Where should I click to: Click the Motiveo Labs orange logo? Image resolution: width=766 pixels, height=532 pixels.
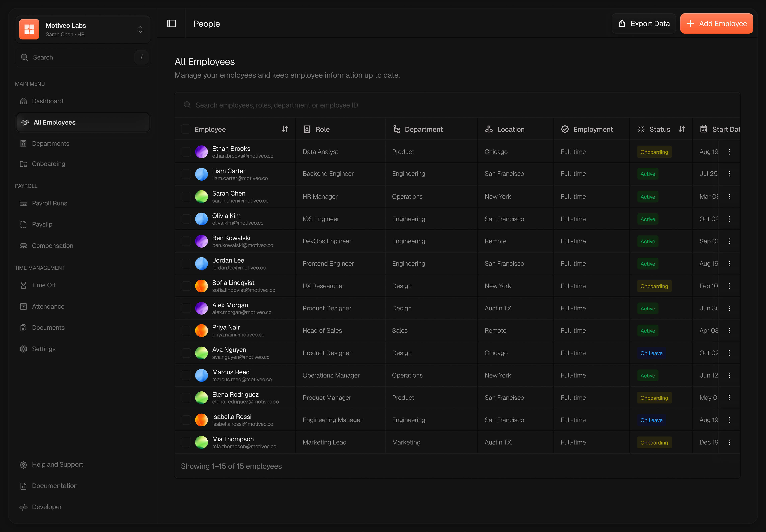point(29,29)
